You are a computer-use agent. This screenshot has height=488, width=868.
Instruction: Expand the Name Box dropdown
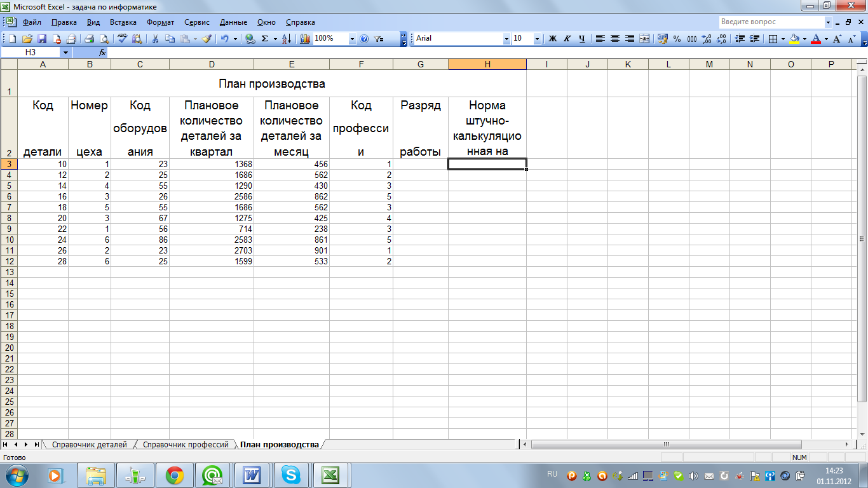(x=65, y=53)
